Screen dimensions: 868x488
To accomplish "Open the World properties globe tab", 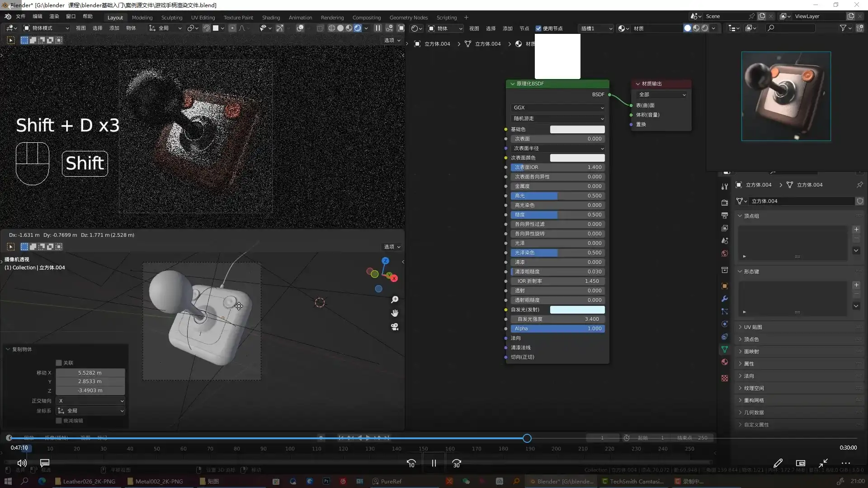I will [x=724, y=253].
